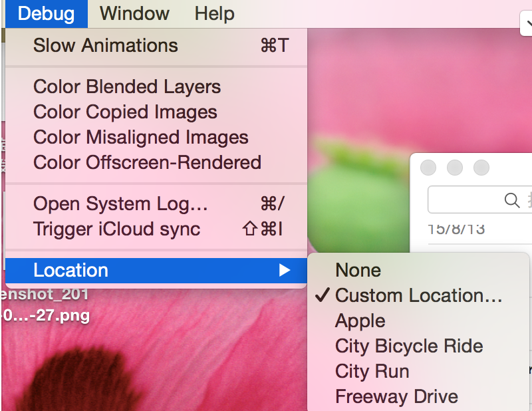Screen dimensions: 532x411
Task: Select Apple location
Action: coord(418,321)
